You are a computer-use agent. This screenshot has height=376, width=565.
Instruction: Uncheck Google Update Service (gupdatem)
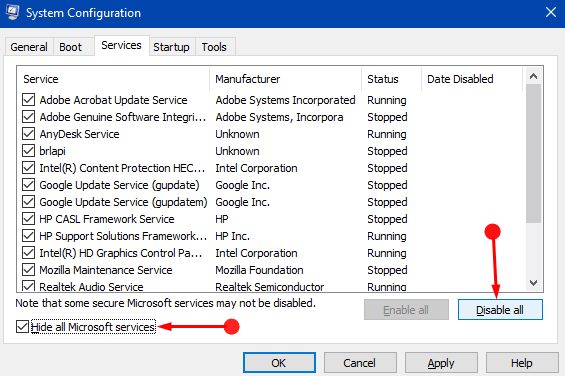pos(28,202)
